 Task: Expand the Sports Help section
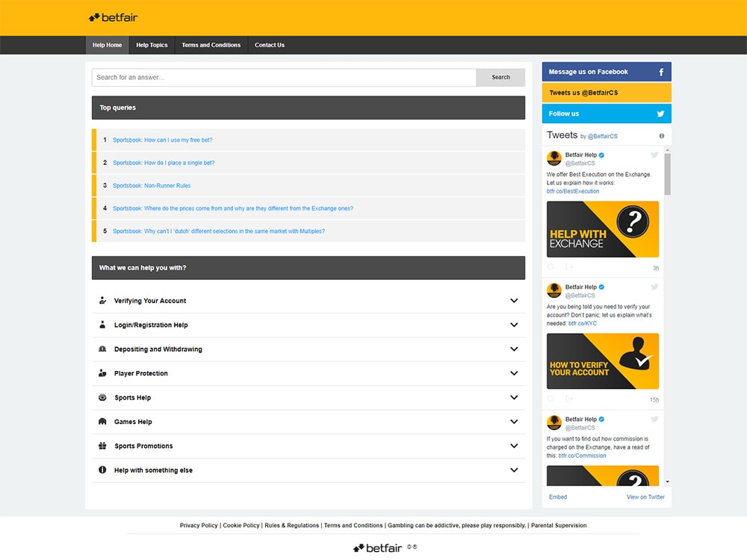[514, 398]
